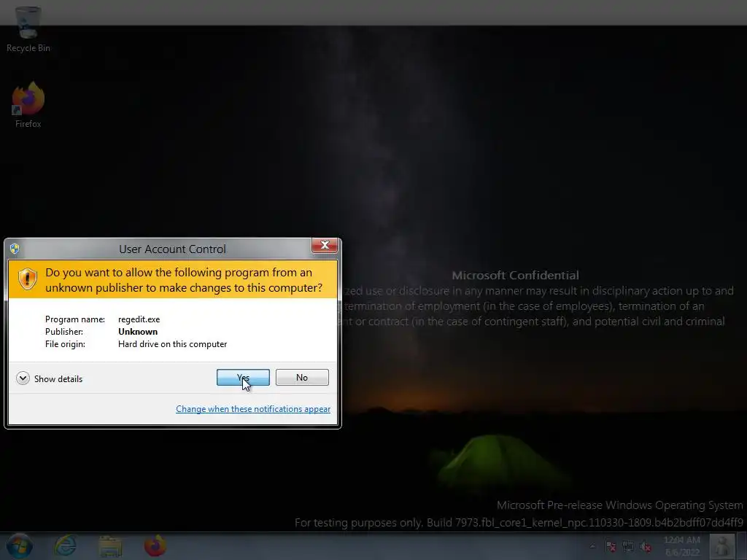Image resolution: width=747 pixels, height=560 pixels.
Task: Click the user tile at taskbar end
Action: click(x=722, y=546)
